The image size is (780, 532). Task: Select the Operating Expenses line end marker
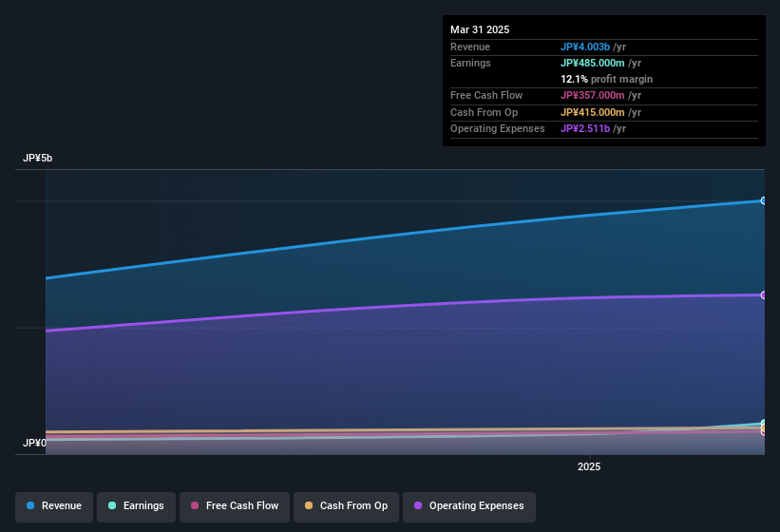(764, 295)
